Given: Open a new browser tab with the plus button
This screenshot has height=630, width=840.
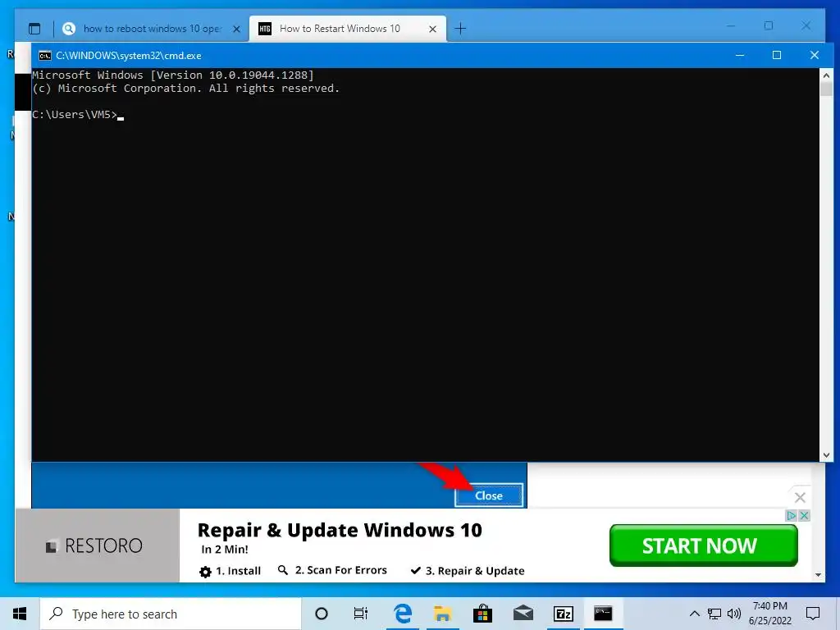Looking at the screenshot, I should click(x=460, y=29).
